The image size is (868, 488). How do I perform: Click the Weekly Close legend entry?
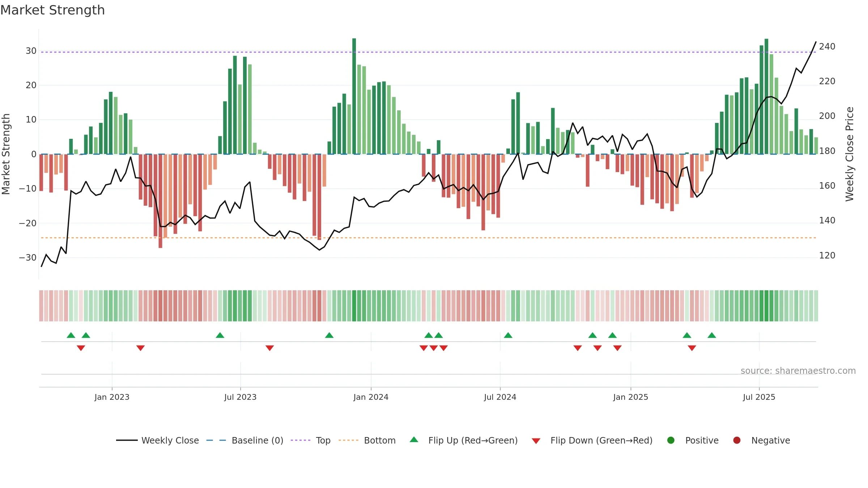(x=158, y=440)
